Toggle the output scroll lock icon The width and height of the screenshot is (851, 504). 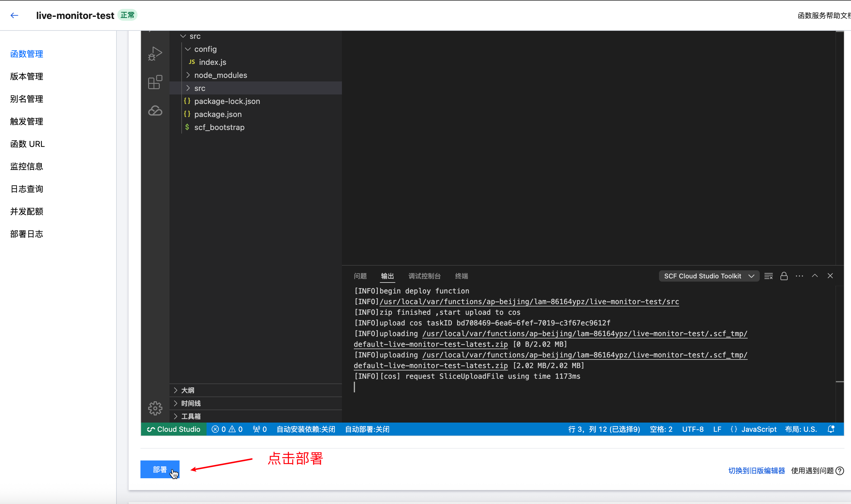784,276
